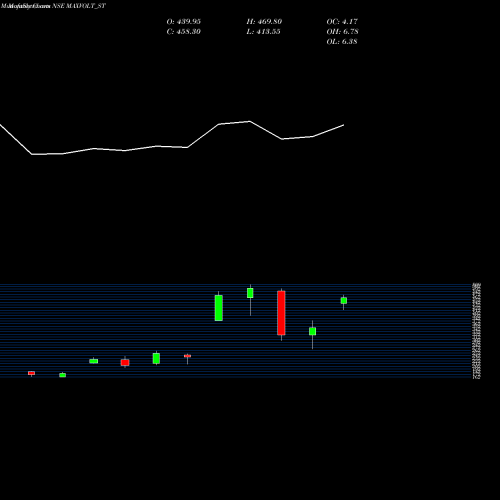
Task: Select the open price value O: 439.95
Action: [x=184, y=22]
